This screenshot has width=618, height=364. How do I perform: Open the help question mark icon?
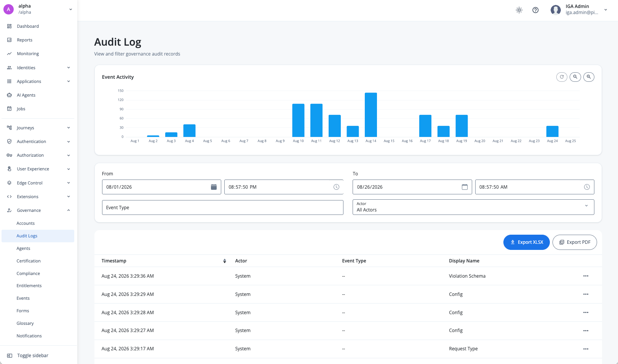535,10
